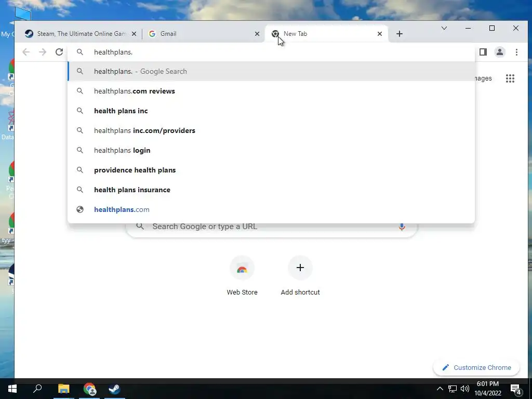Image resolution: width=532 pixels, height=399 pixels.
Task: Click the Google search box on page
Action: [x=271, y=230]
